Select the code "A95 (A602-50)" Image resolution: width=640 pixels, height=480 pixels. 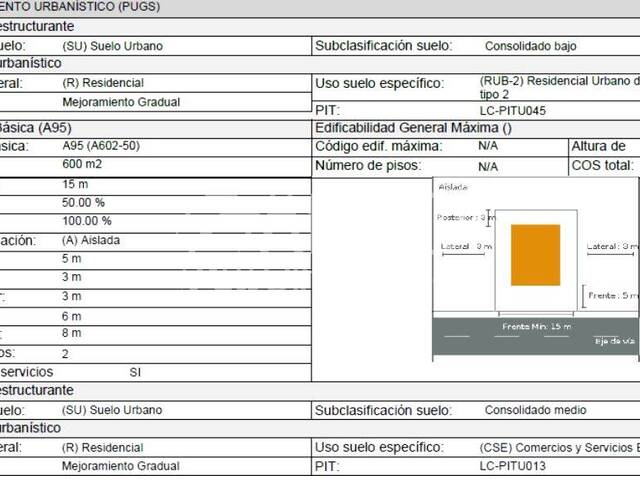pyautogui.click(x=101, y=146)
